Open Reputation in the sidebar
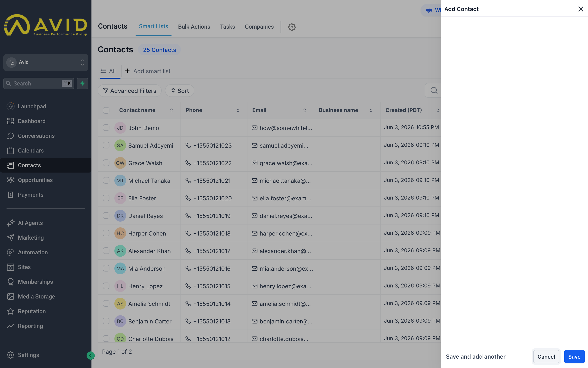 click(46, 311)
